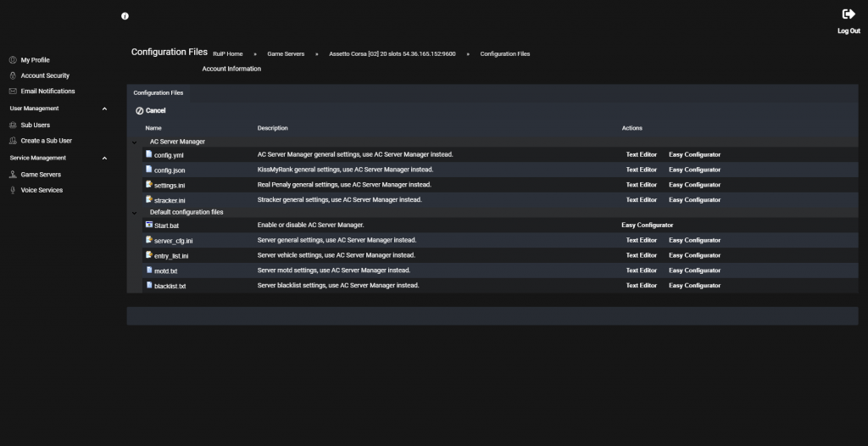Screen dimensions: 868x446
Task: Select the blacklist.txt file name
Action: pyautogui.click(x=170, y=287)
